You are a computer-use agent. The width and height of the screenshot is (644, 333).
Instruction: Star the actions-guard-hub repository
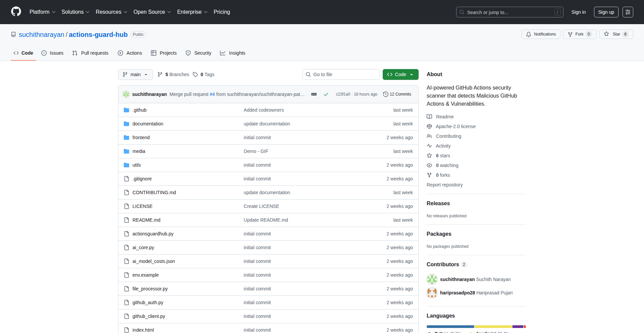tap(612, 34)
